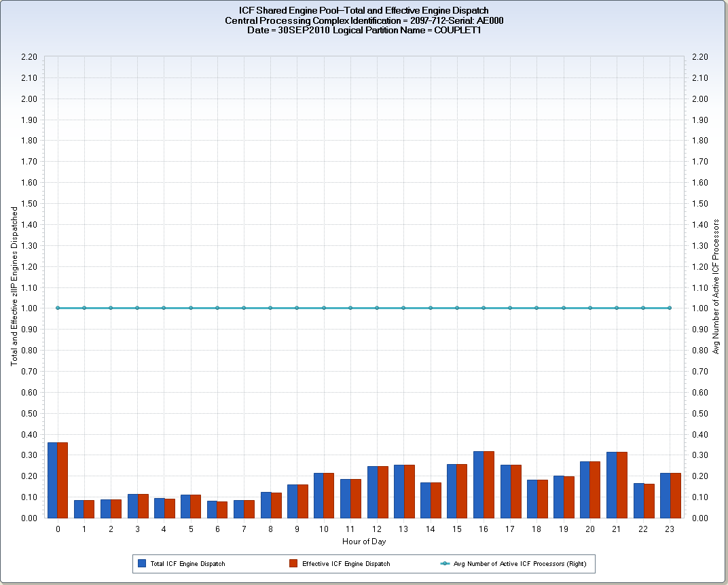
Task: Click the blue Total bar at hour 6
Action: coord(213,509)
